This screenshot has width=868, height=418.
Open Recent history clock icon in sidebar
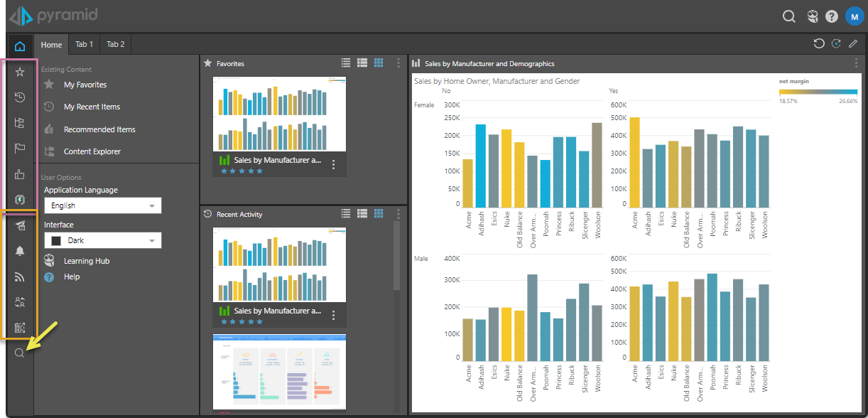coord(20,97)
